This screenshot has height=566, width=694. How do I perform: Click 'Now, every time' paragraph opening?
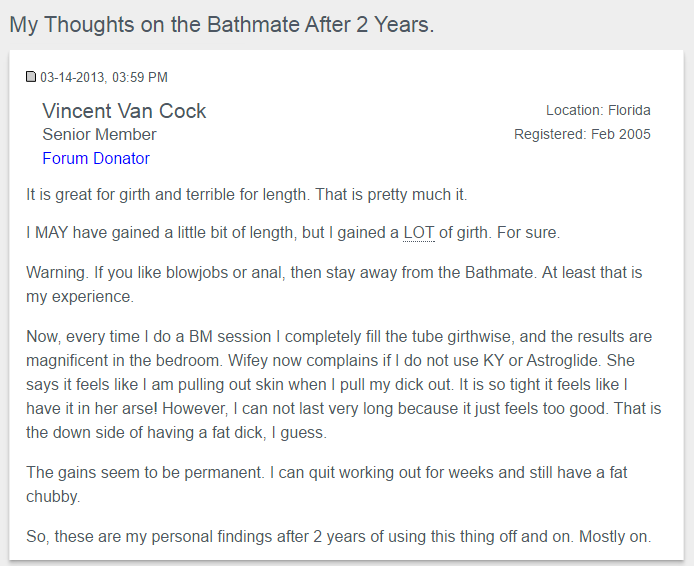point(83,337)
